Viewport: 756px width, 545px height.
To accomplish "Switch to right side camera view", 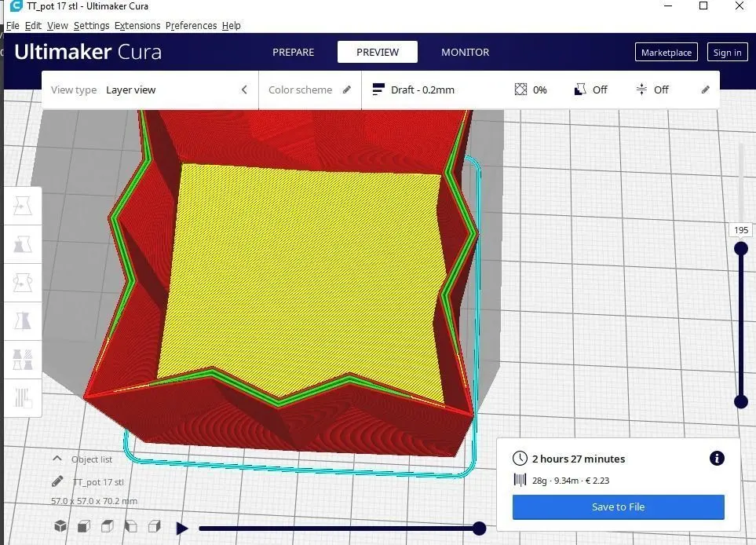I will click(x=155, y=525).
